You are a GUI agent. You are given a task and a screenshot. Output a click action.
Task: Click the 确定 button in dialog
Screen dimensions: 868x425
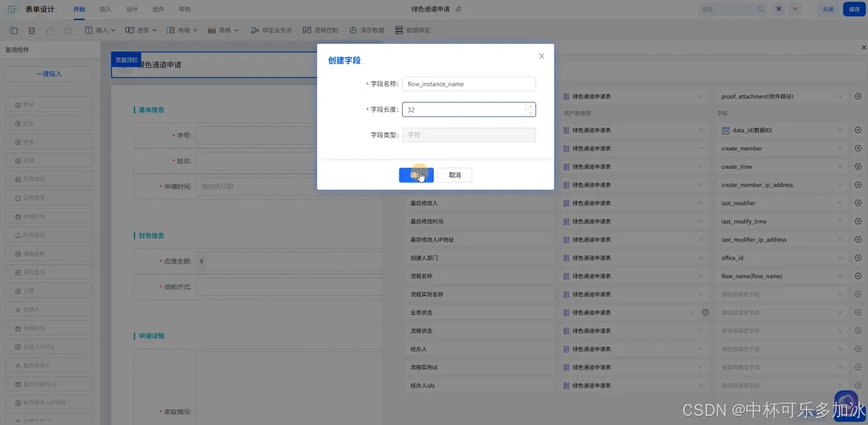pos(416,175)
